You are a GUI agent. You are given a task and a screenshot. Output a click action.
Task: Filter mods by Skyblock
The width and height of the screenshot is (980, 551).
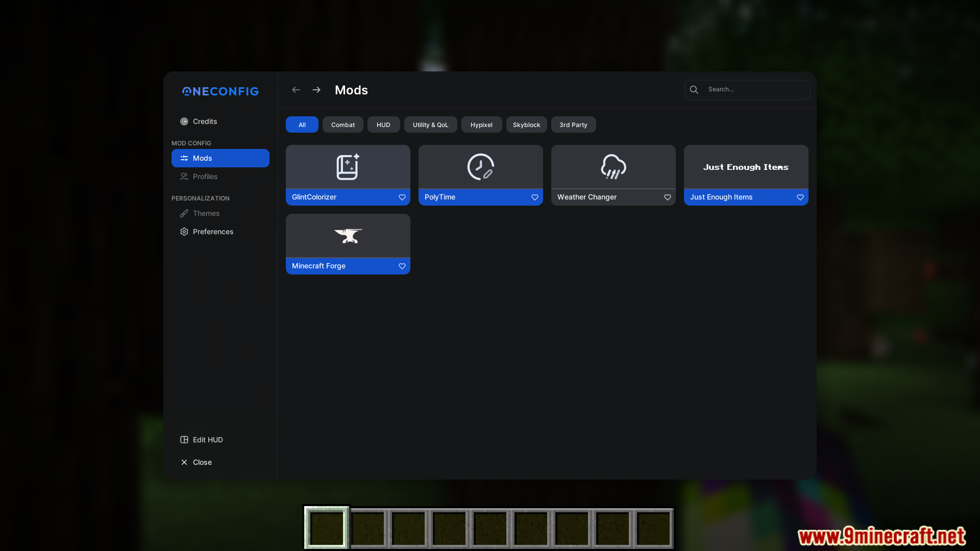[x=527, y=124]
